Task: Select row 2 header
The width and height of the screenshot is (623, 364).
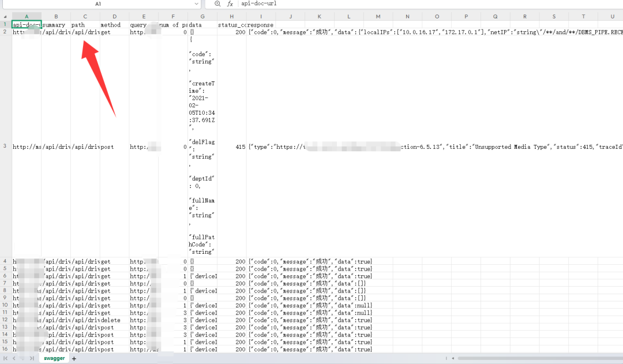Action: (5, 32)
